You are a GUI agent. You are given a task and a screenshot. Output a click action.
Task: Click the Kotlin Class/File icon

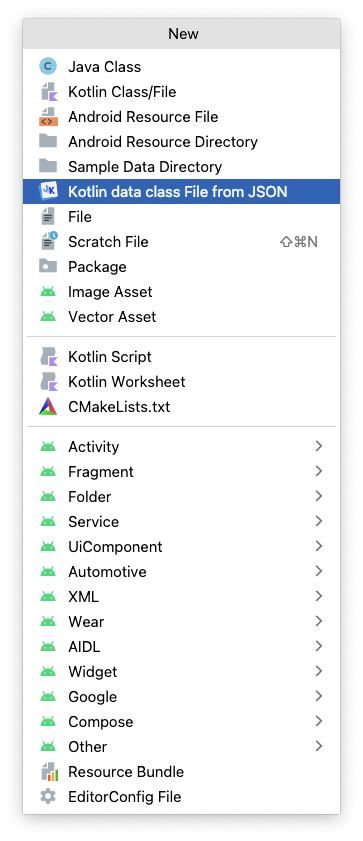(48, 92)
